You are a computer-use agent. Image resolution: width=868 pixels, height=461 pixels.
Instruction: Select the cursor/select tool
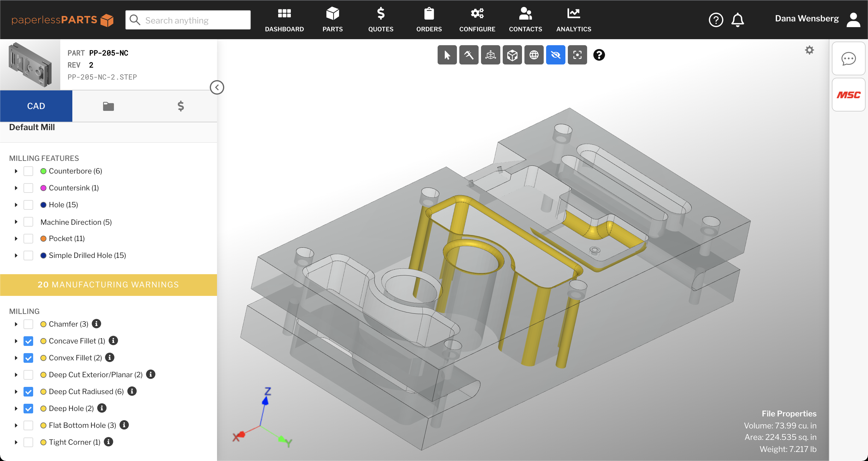click(447, 55)
